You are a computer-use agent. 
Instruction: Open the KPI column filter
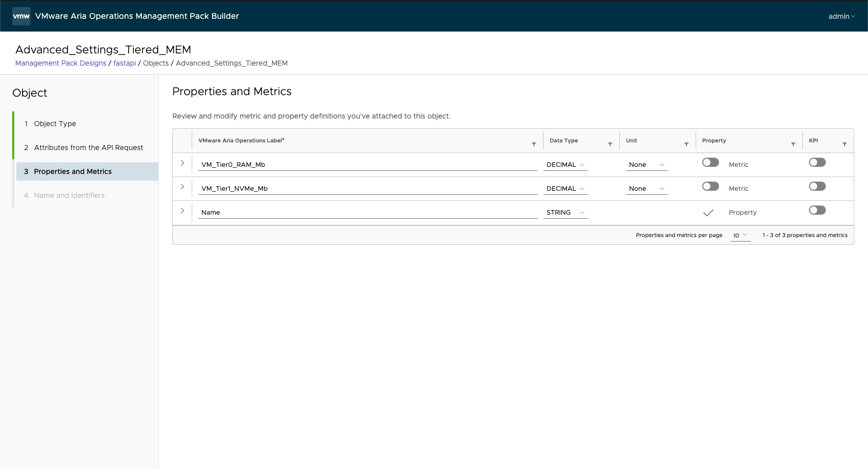point(844,144)
